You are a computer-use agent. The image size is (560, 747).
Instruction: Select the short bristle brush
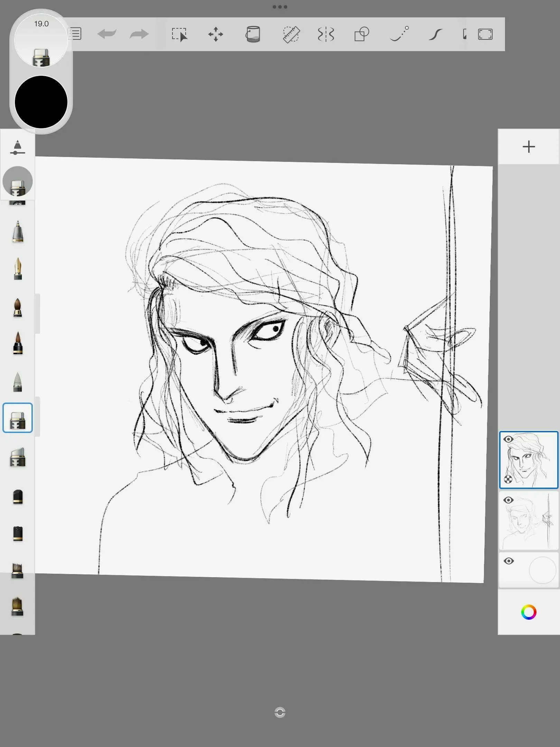18,571
